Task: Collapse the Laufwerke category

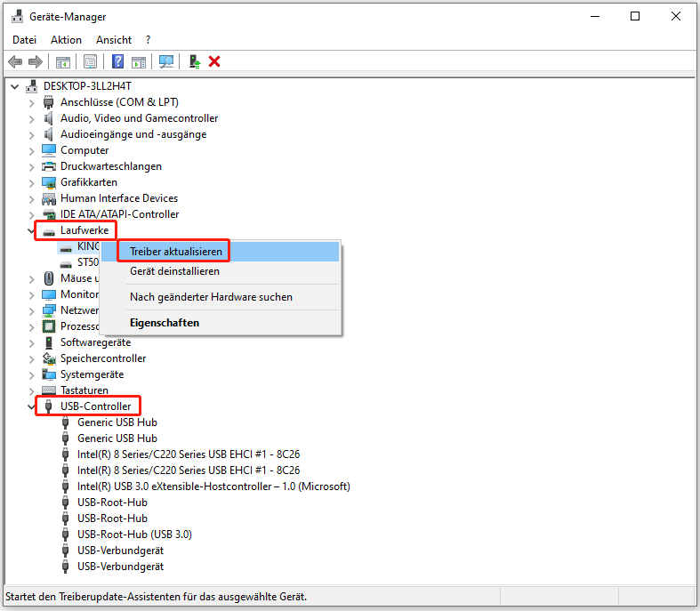Action: tap(31, 230)
